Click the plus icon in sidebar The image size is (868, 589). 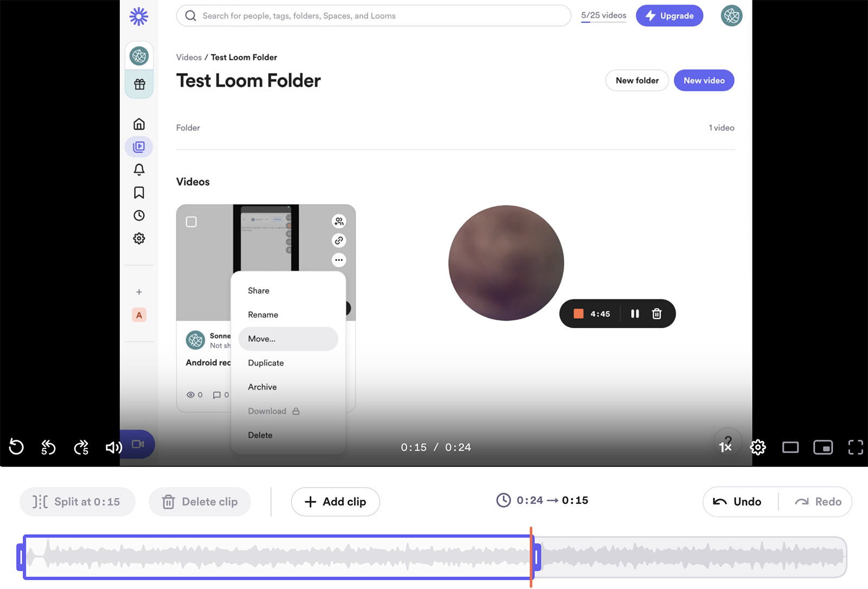click(139, 292)
